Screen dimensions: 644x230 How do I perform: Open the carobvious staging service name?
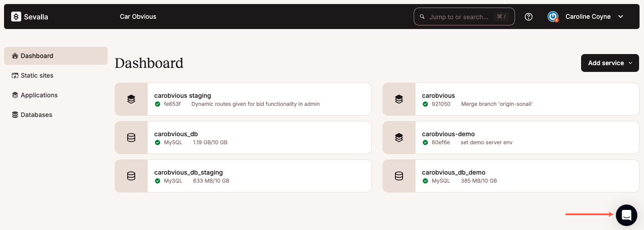183,95
